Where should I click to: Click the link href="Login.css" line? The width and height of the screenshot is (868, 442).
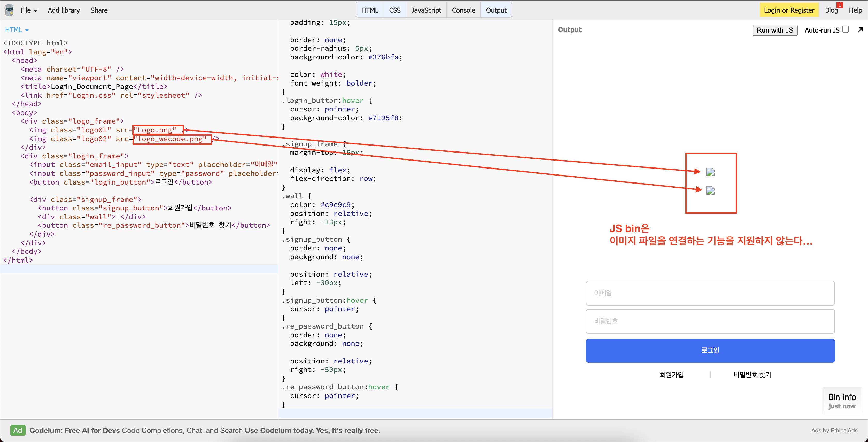[111, 95]
